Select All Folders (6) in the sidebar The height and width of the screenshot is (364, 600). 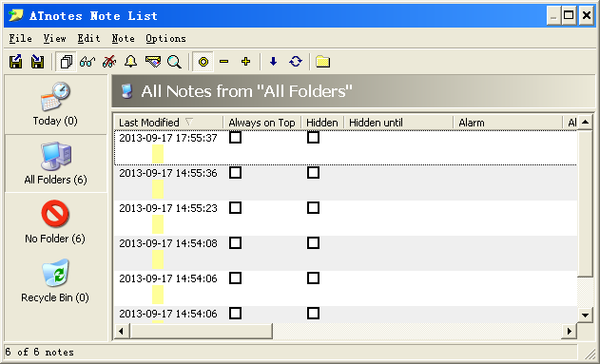(56, 163)
